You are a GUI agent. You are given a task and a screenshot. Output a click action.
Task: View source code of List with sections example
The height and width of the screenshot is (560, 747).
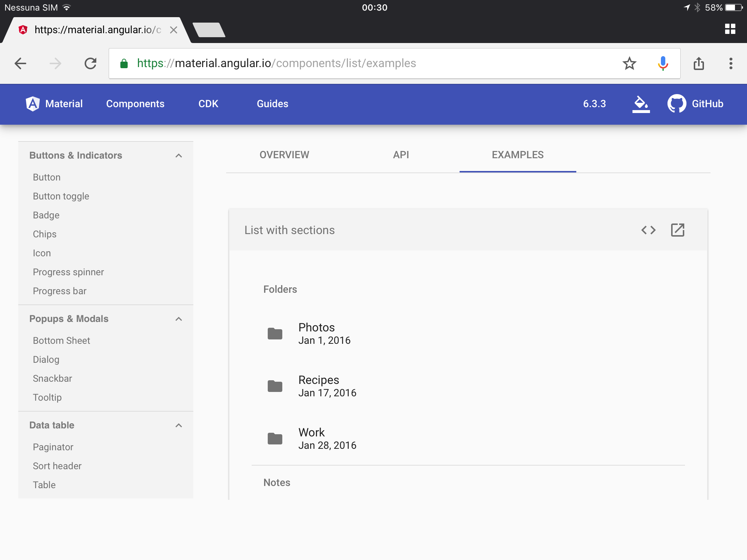click(x=649, y=230)
